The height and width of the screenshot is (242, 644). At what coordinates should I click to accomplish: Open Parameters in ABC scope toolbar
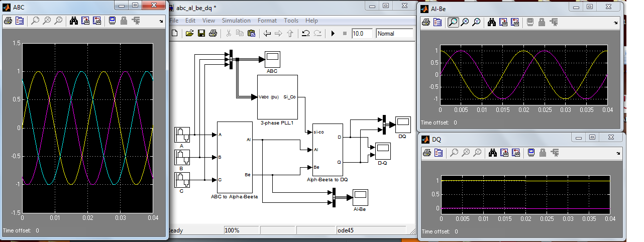pos(20,21)
